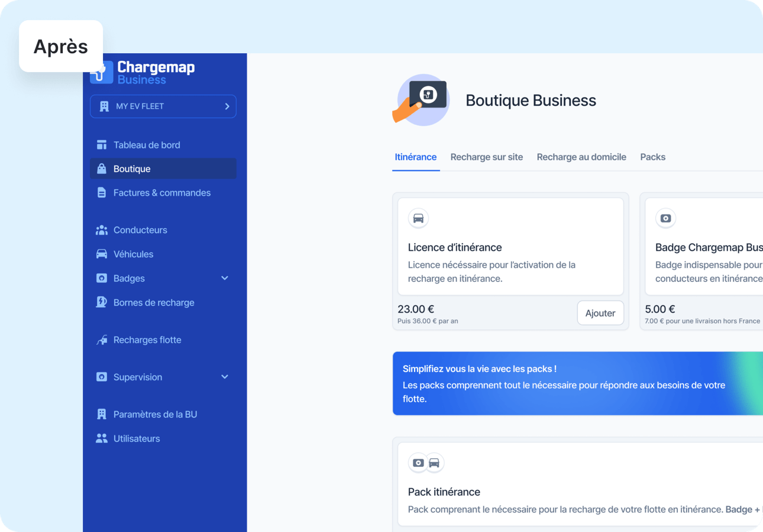763x532 pixels.
Task: Click the Pack itinérance title
Action: pos(444,492)
